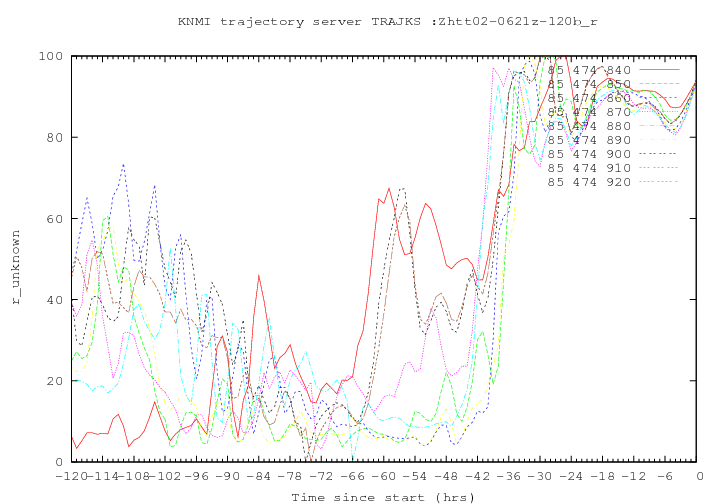Click the red legend line for 85 474 840
Image resolution: width=720 pixels, height=504 pixels.
(x=658, y=71)
